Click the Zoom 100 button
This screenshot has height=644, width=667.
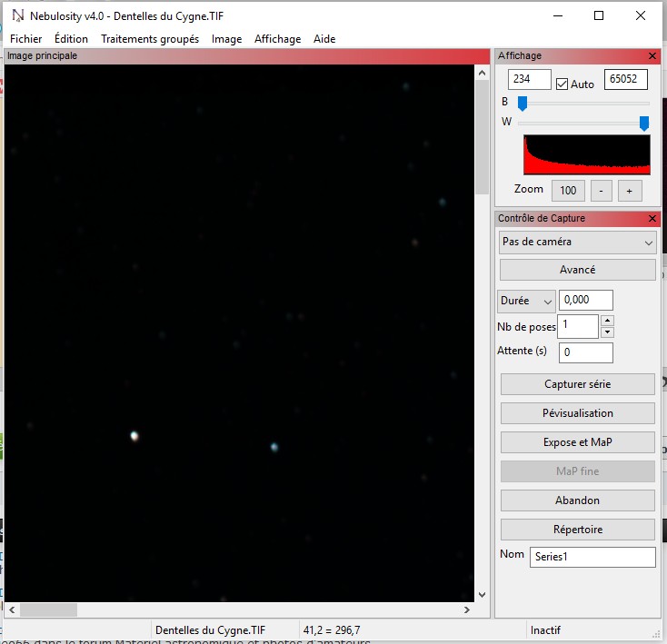point(568,191)
